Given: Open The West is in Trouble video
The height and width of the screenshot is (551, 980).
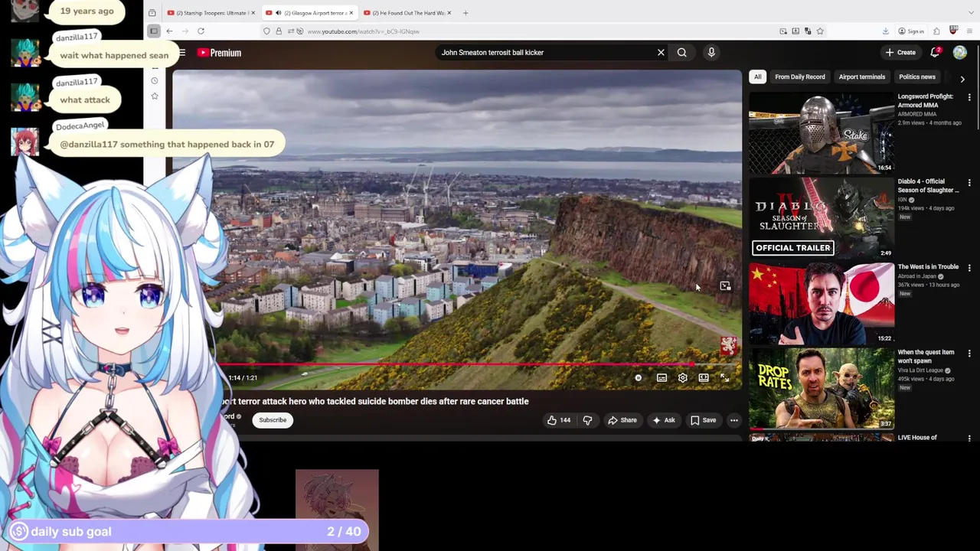Looking at the screenshot, I should [821, 304].
